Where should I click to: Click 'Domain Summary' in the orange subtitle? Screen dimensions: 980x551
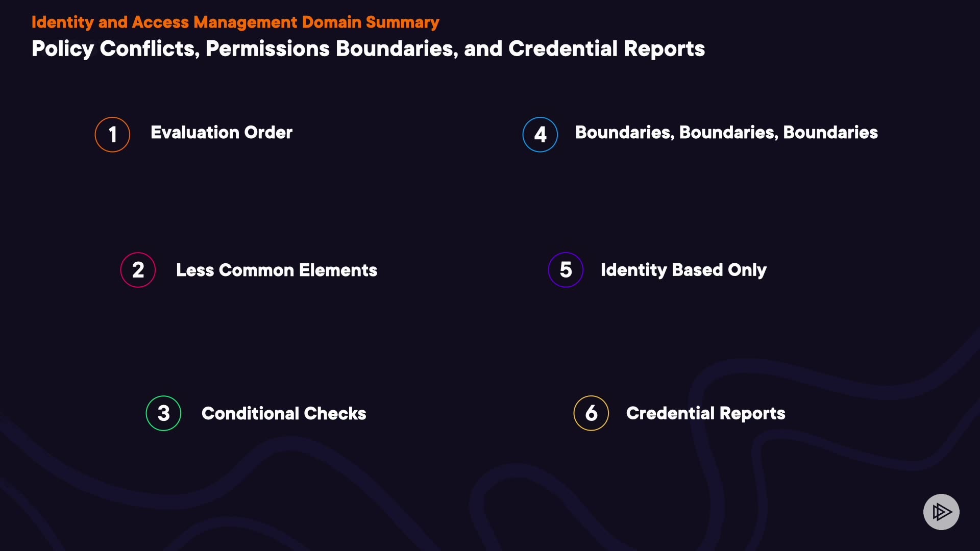(x=371, y=22)
